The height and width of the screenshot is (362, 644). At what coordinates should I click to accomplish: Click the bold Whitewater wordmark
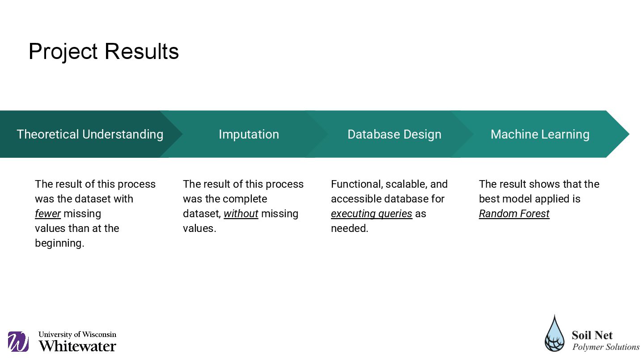77,346
